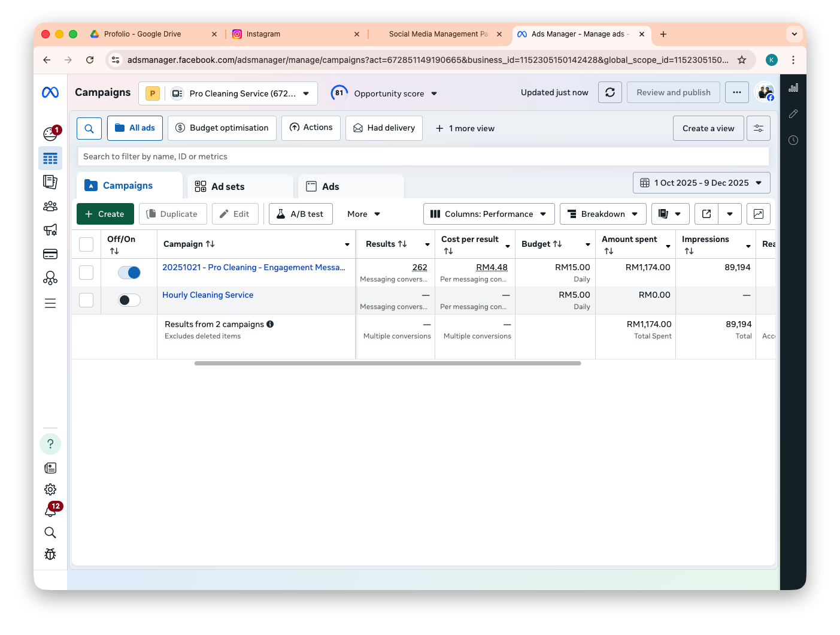Image resolution: width=840 pixels, height=635 pixels.
Task: Open Audiences people icon in sidebar
Action: tap(50, 206)
